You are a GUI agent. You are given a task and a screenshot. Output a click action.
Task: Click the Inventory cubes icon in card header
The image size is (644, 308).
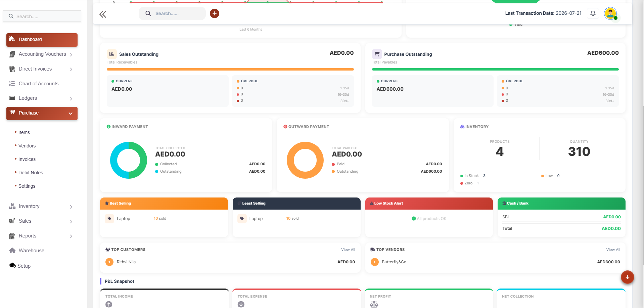point(462,127)
